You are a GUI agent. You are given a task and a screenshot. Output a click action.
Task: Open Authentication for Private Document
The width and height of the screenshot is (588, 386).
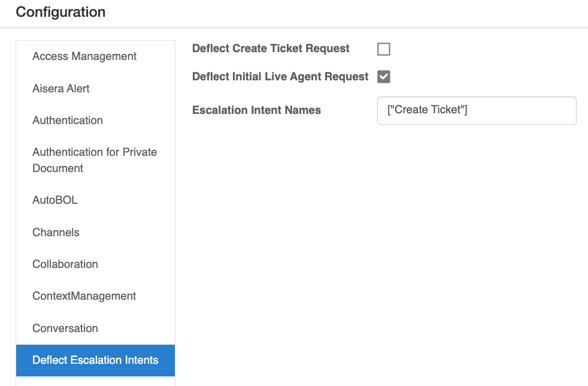[95, 160]
